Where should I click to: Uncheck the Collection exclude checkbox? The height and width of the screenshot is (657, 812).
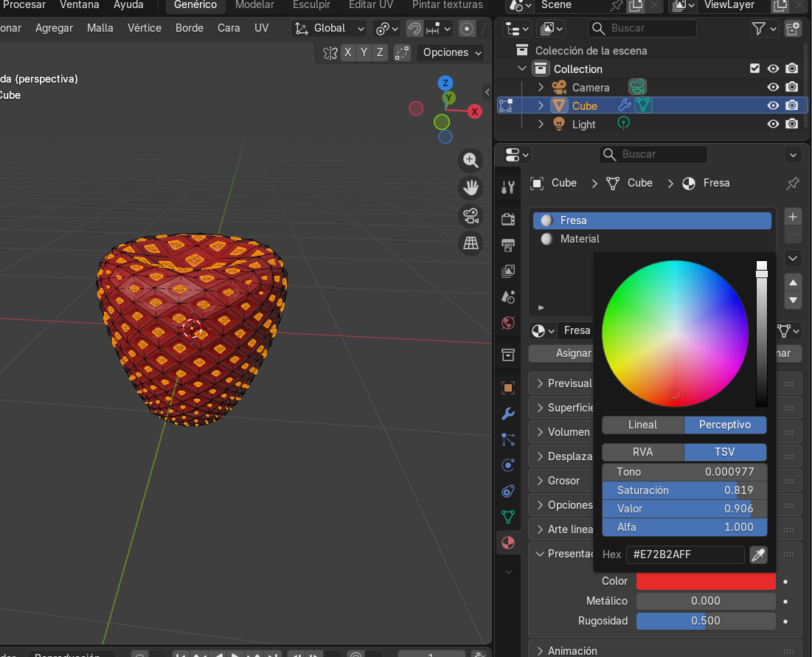point(754,69)
